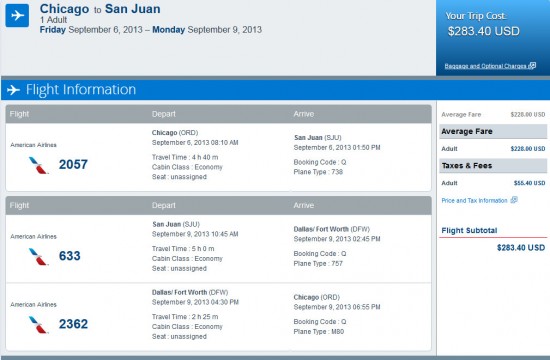Click American Airlines logo for flight 633
Image resolution: width=550 pixels, height=360 pixels.
click(38, 256)
